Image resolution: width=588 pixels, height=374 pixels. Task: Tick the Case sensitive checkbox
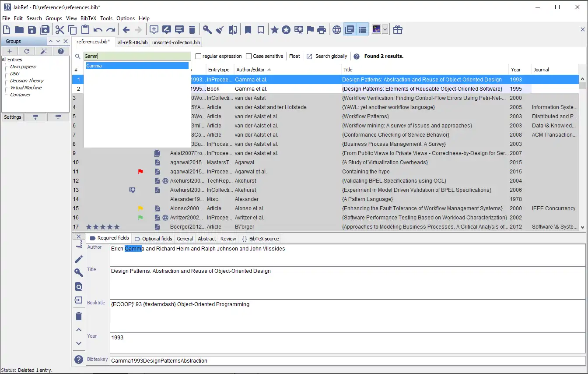pos(249,56)
